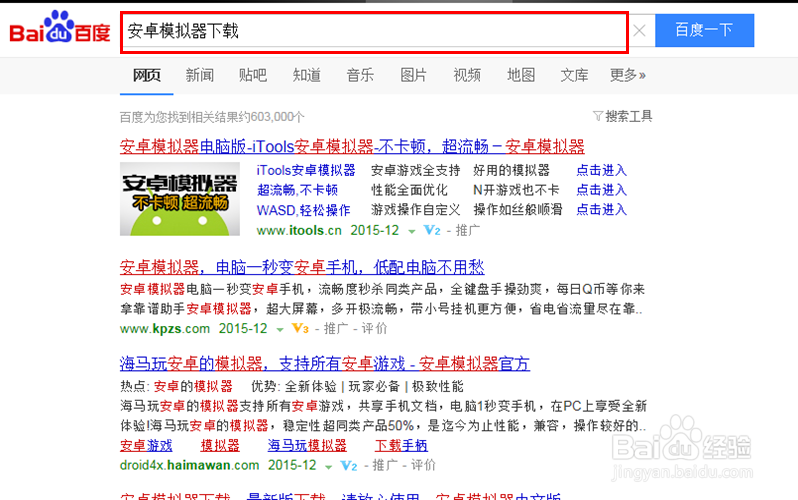Open the 文库 tab
The height and width of the screenshot is (500, 798).
(x=574, y=75)
